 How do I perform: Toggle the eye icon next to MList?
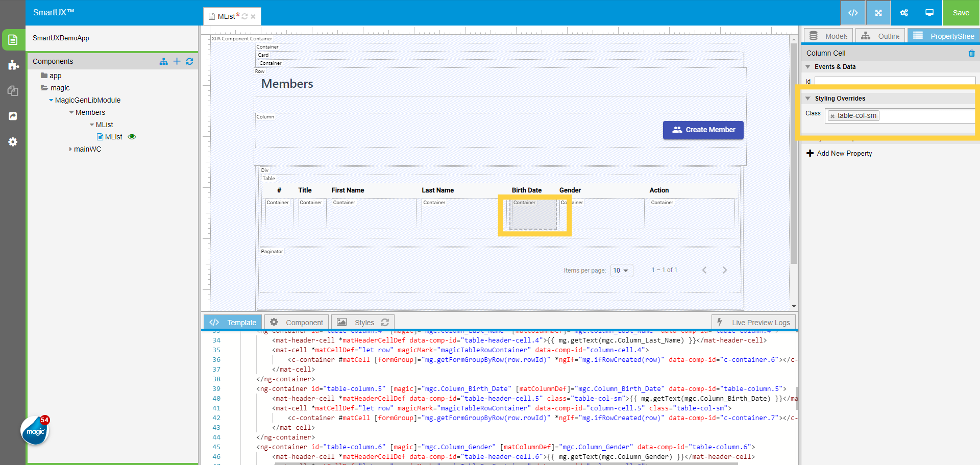132,137
